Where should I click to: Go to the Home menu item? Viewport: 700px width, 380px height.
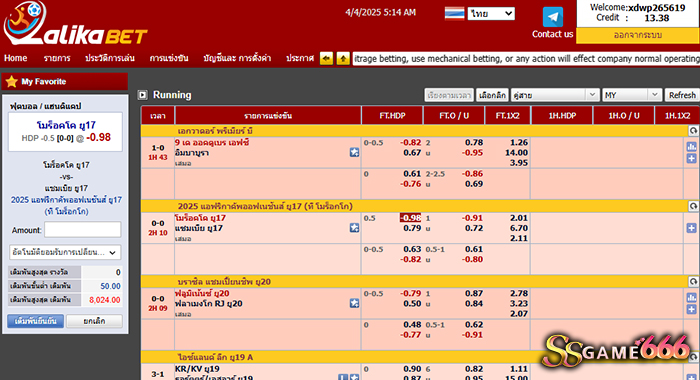[x=16, y=58]
